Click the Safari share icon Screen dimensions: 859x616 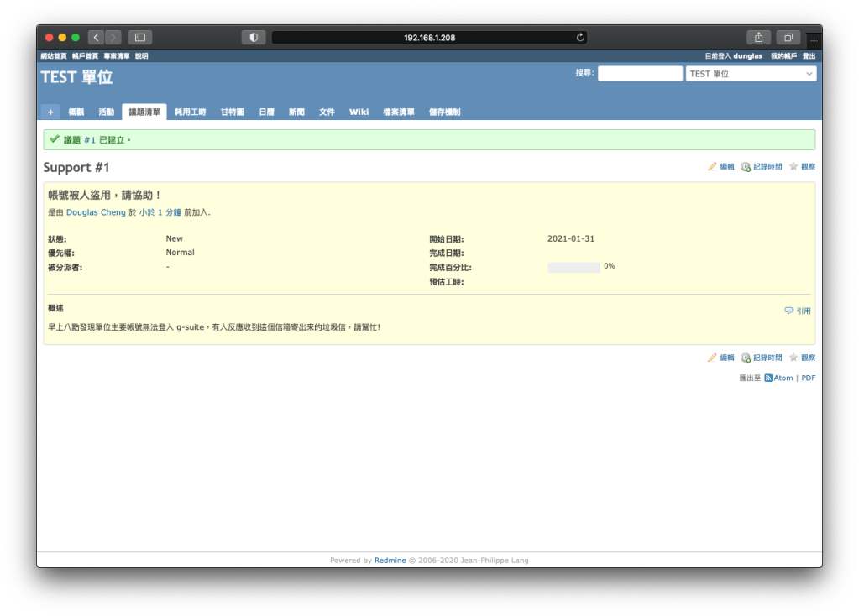point(758,37)
